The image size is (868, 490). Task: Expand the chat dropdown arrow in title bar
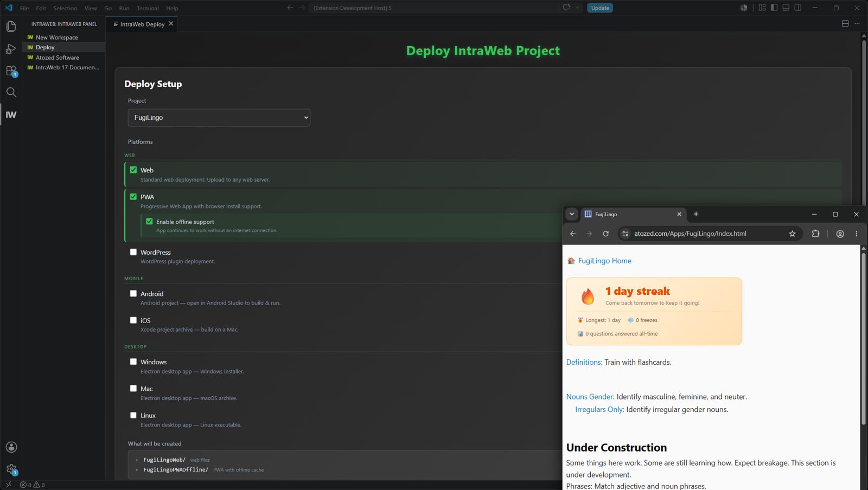point(577,8)
